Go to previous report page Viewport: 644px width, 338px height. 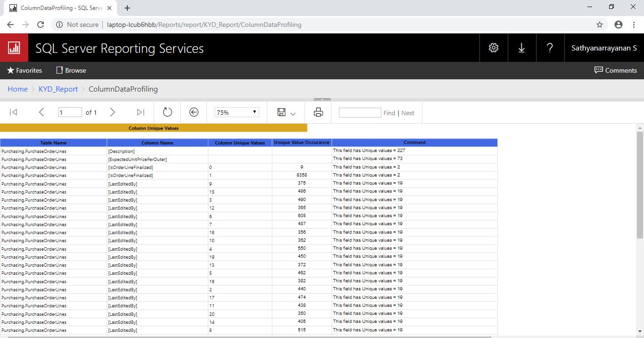[x=41, y=112]
